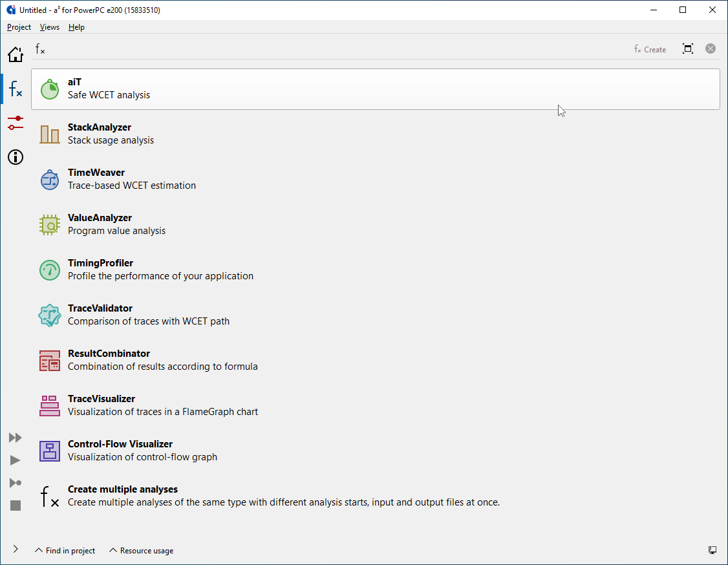Screen dimensions: 728x565
Task: Expand the sidebar with the chevron arrow
Action: (x=16, y=549)
